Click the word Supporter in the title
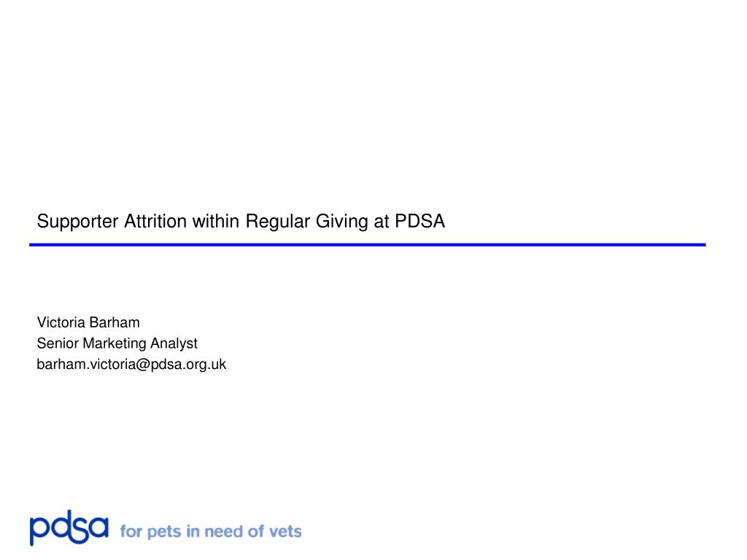 pos(77,222)
